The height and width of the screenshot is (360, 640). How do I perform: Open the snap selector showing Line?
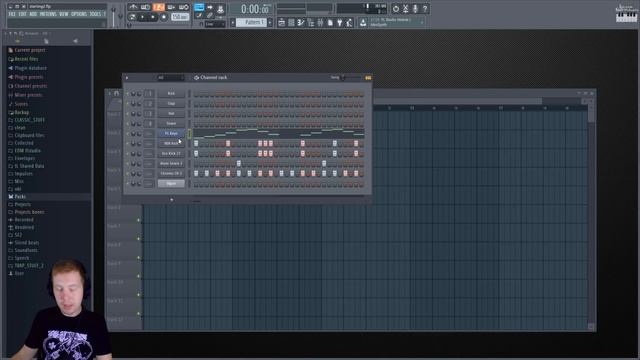pos(215,24)
